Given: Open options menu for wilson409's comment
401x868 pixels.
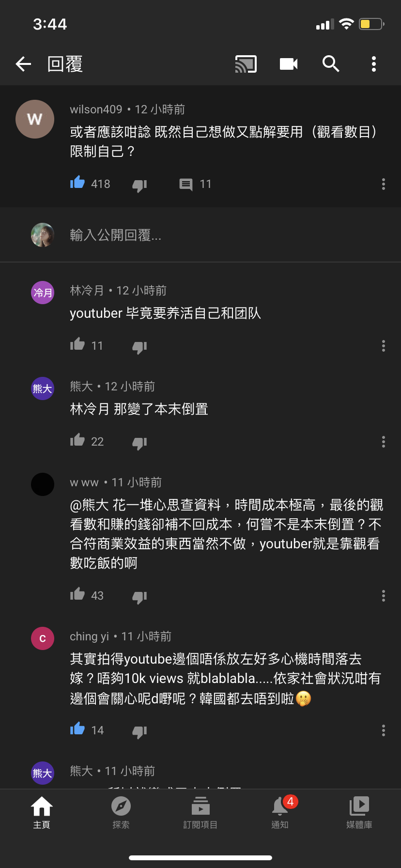Looking at the screenshot, I should click(384, 184).
